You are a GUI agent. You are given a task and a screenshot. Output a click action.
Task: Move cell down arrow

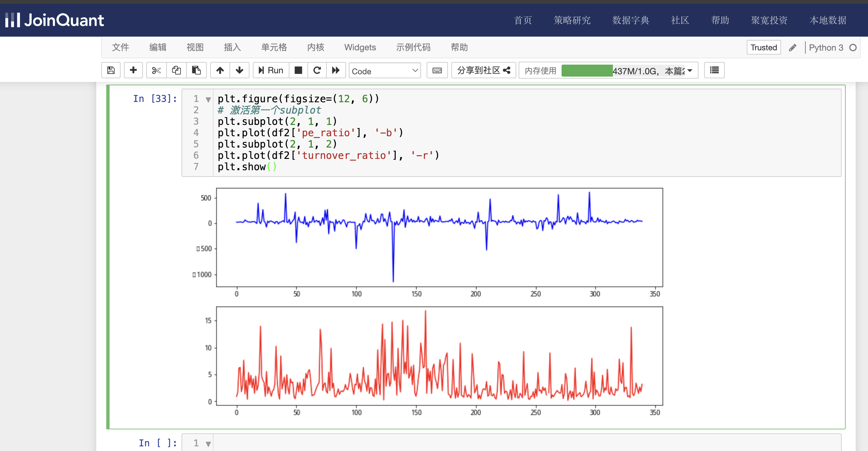[239, 70]
